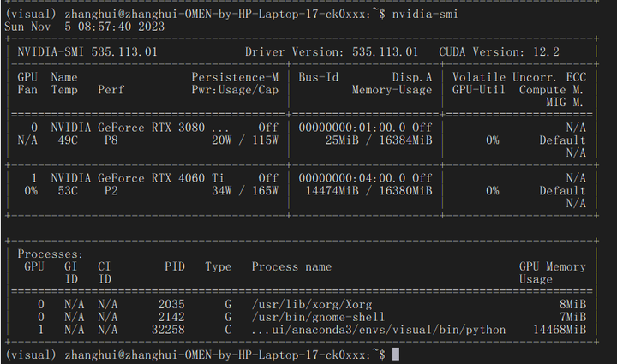This screenshot has width=617, height=364.
Task: Click the "14468MiB" memory usage value
Action: tap(560, 330)
